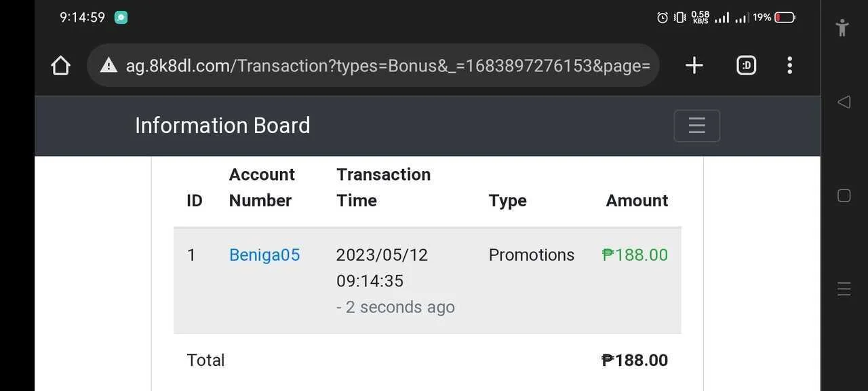
Task: Expand the Information Board hamburger menu
Action: [696, 126]
